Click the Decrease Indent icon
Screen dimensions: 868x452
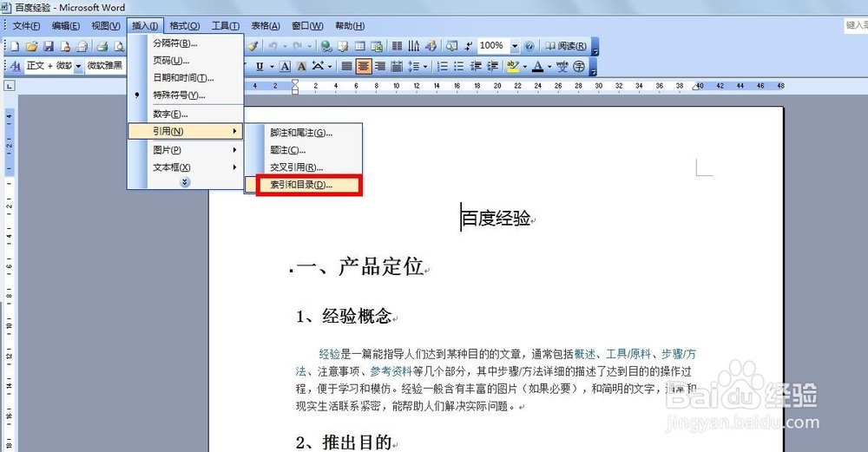476,67
